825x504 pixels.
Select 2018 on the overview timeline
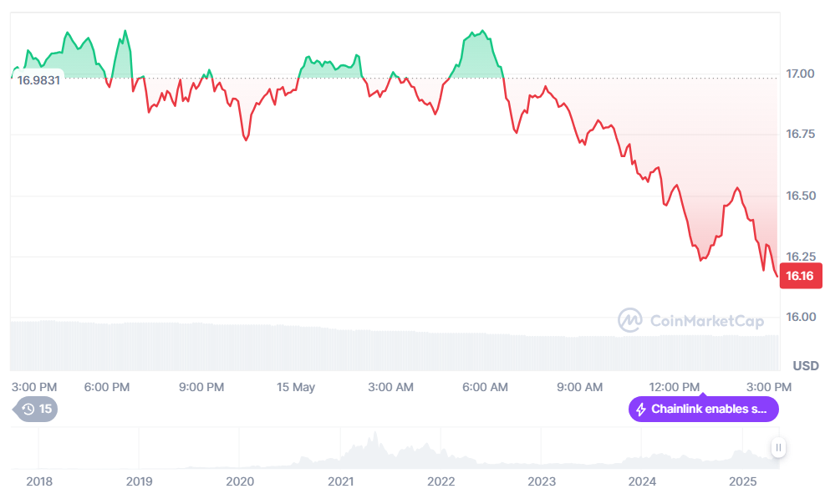[x=39, y=481]
